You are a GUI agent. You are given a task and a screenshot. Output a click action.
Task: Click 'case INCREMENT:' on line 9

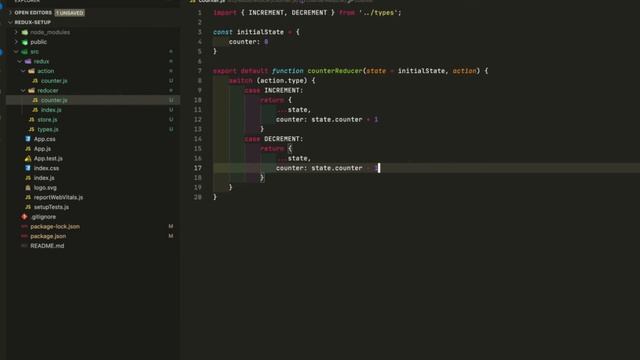[274, 91]
